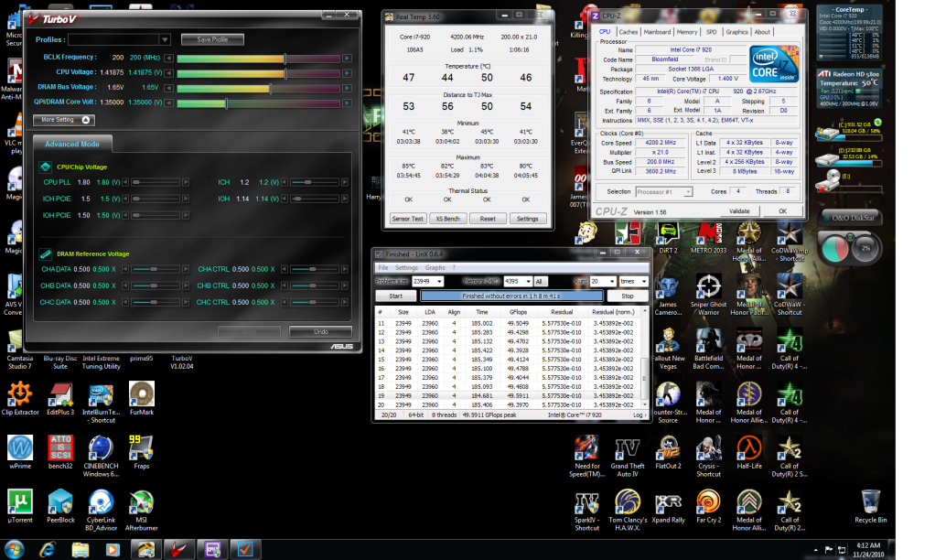This screenshot has width=935, height=560.
Task: Launch the Xpand Rally shortcut
Action: [668, 506]
